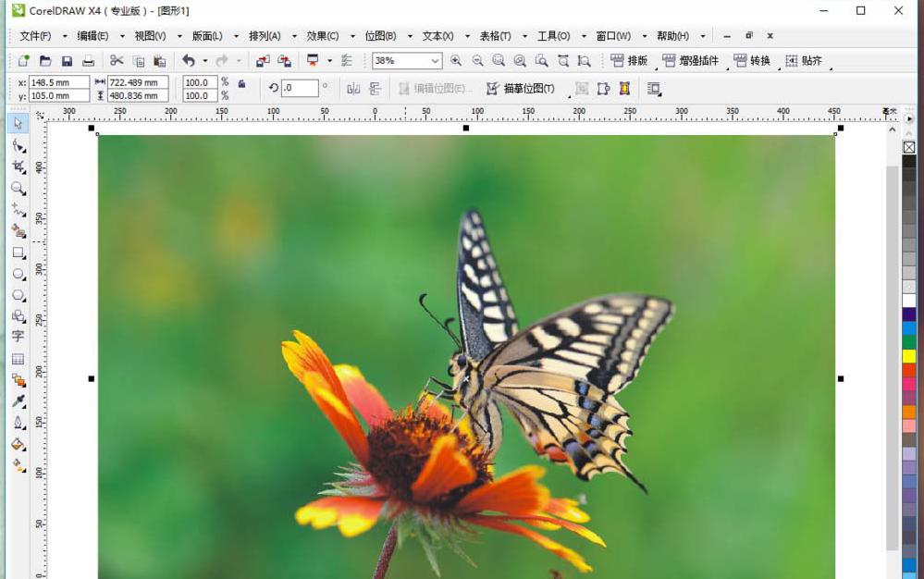
Task: Click the no-color X swatch
Action: coord(909,147)
